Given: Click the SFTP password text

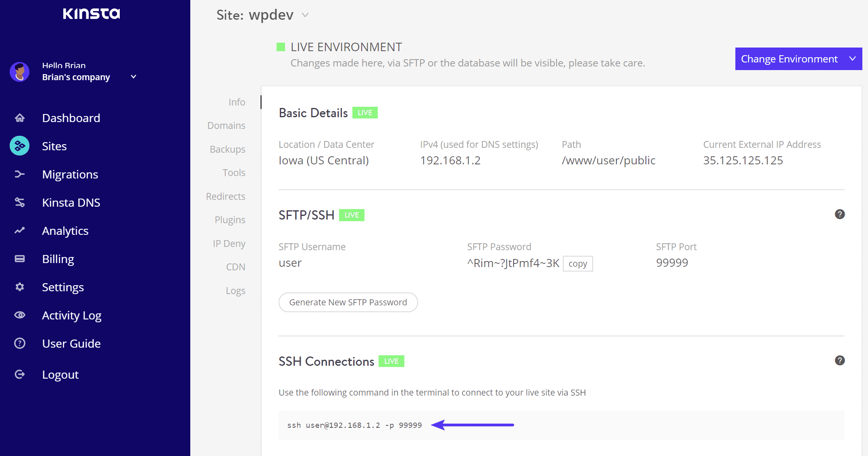Looking at the screenshot, I should click(x=513, y=263).
